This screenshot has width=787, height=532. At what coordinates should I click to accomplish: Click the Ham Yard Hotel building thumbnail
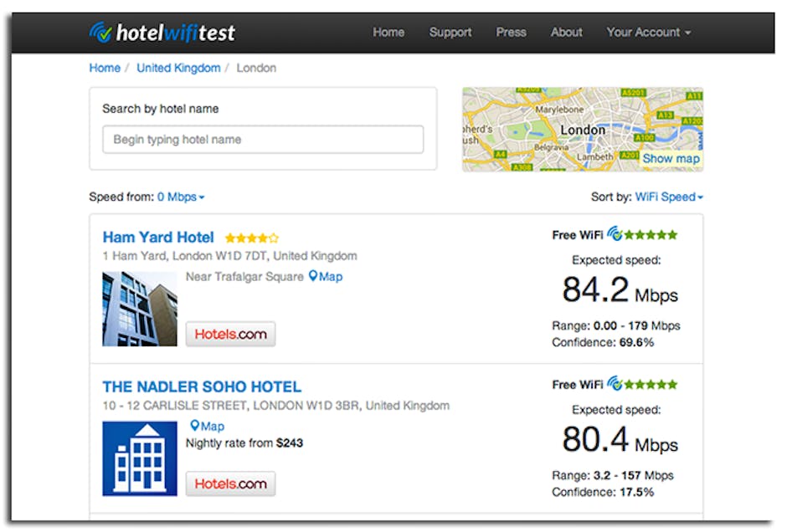click(140, 309)
